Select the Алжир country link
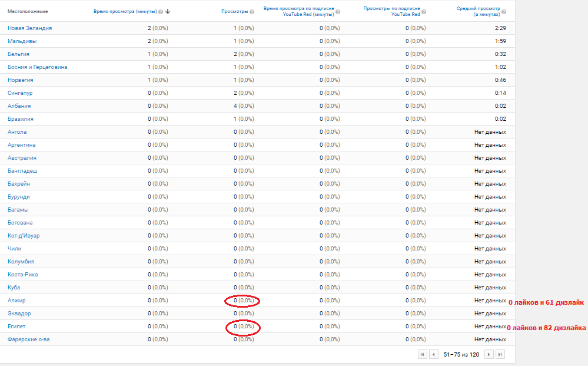Screen dimensions: 588x366 pyautogui.click(x=16, y=301)
